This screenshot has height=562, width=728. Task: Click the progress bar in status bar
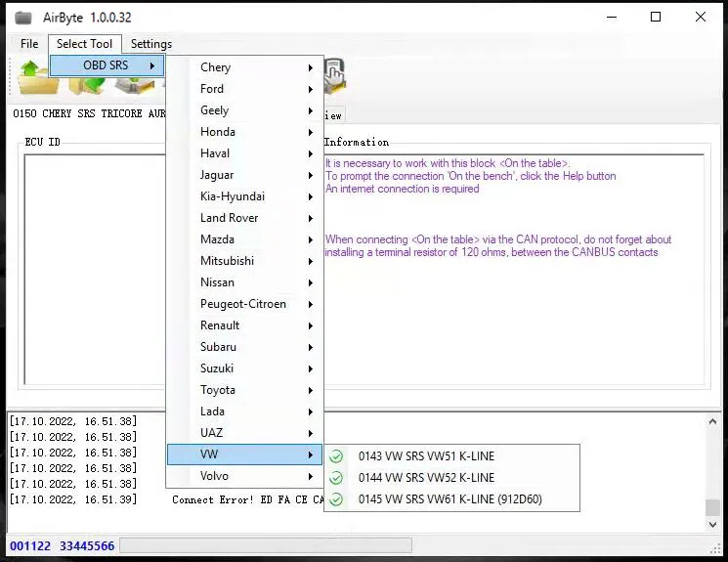coord(265,545)
